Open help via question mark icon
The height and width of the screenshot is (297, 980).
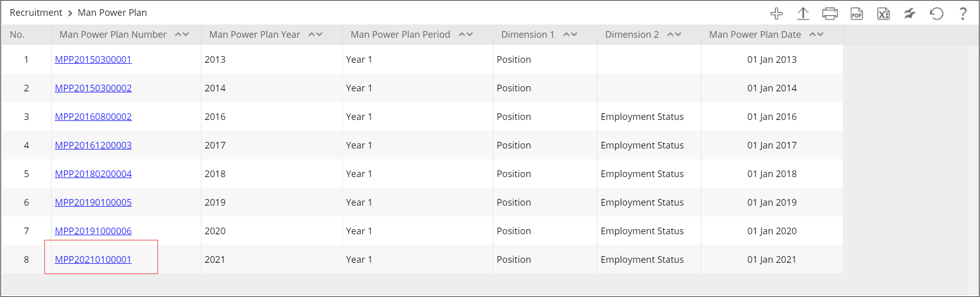click(x=963, y=14)
